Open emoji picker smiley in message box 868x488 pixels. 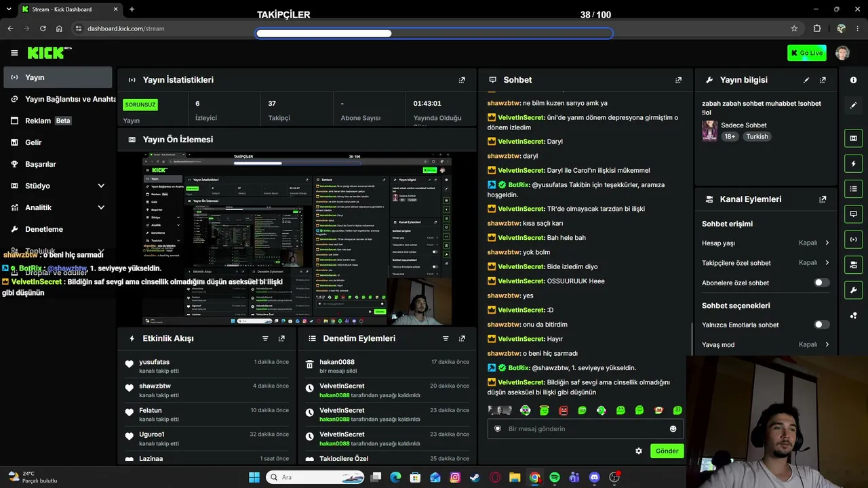coord(673,428)
